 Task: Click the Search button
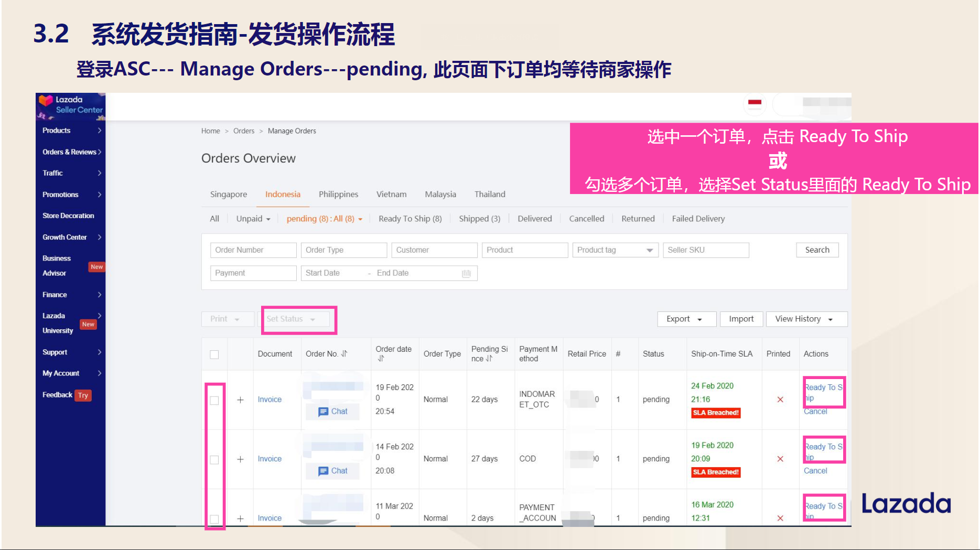click(817, 250)
